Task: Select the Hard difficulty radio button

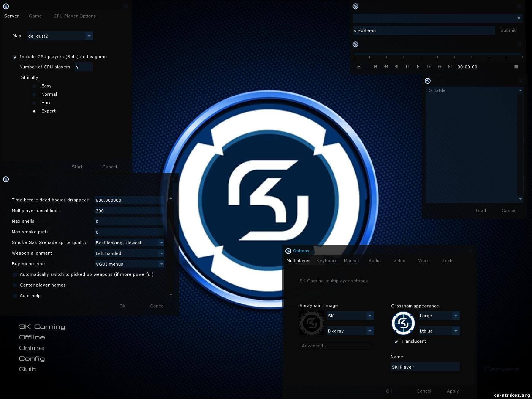Action: 34,103
